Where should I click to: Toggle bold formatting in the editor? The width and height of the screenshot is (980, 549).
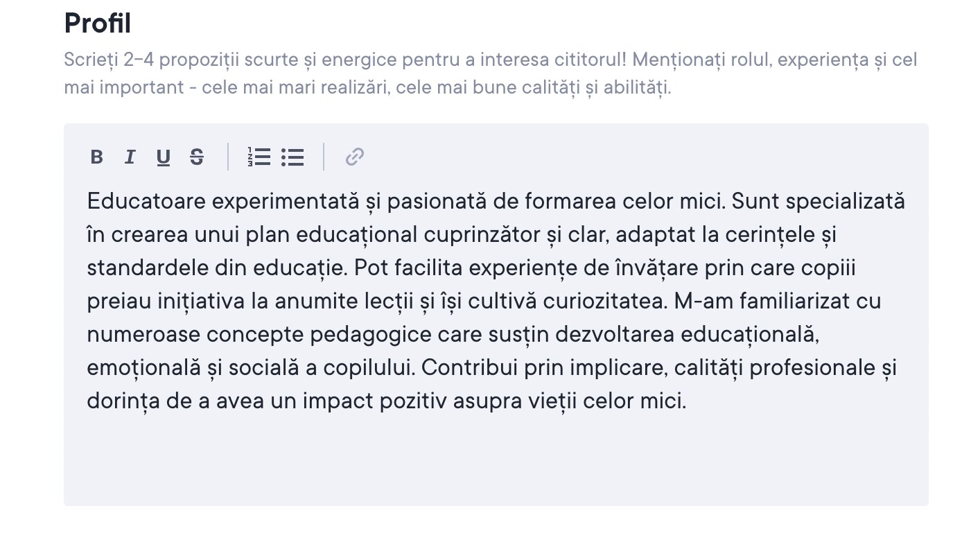click(97, 157)
